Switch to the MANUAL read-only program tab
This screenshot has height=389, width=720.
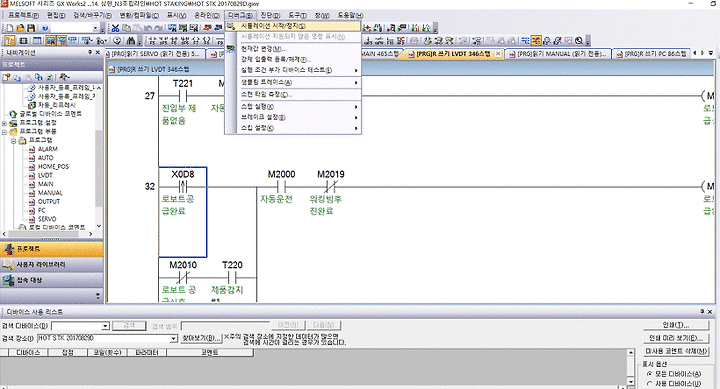tap(557, 54)
